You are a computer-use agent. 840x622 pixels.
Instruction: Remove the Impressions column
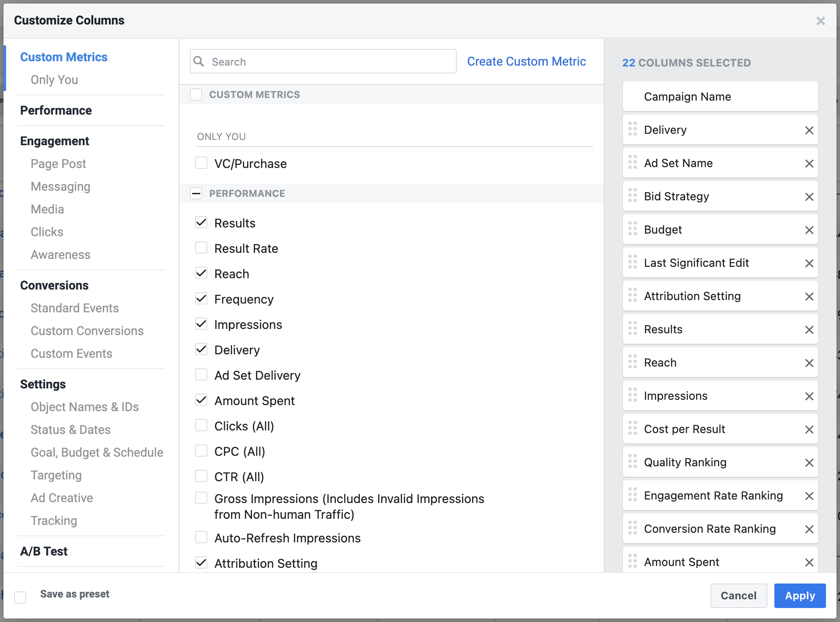click(809, 396)
